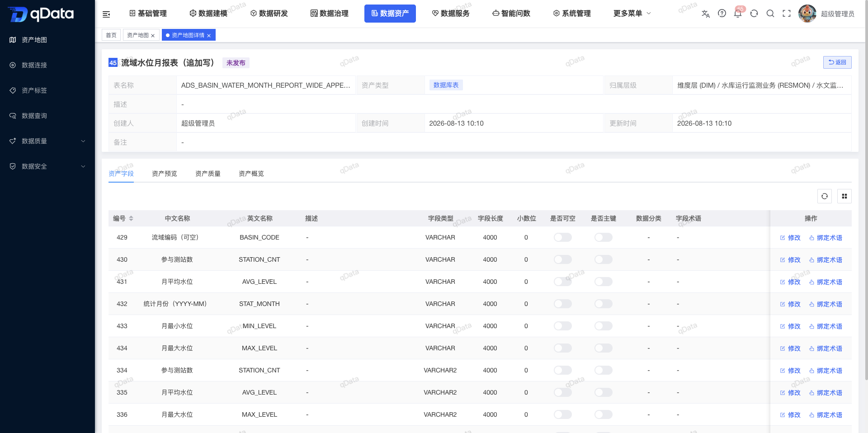The height and width of the screenshot is (433, 868).
Task: Click 绑定术语 for row 336
Action: click(826, 415)
